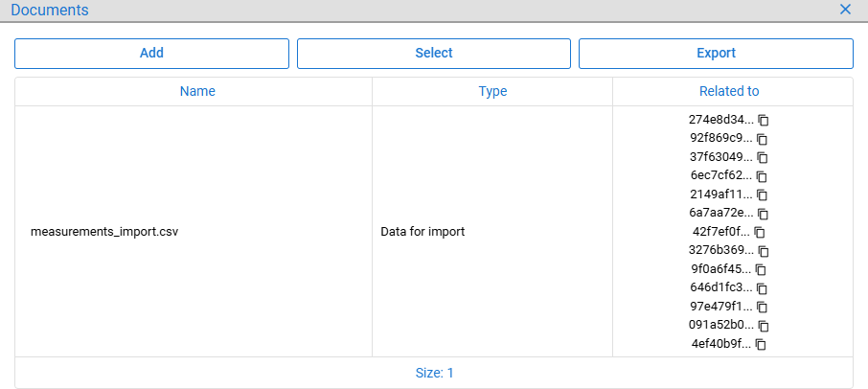Copy the ID next to 3276b369...
The image size is (868, 389).
[x=764, y=251]
